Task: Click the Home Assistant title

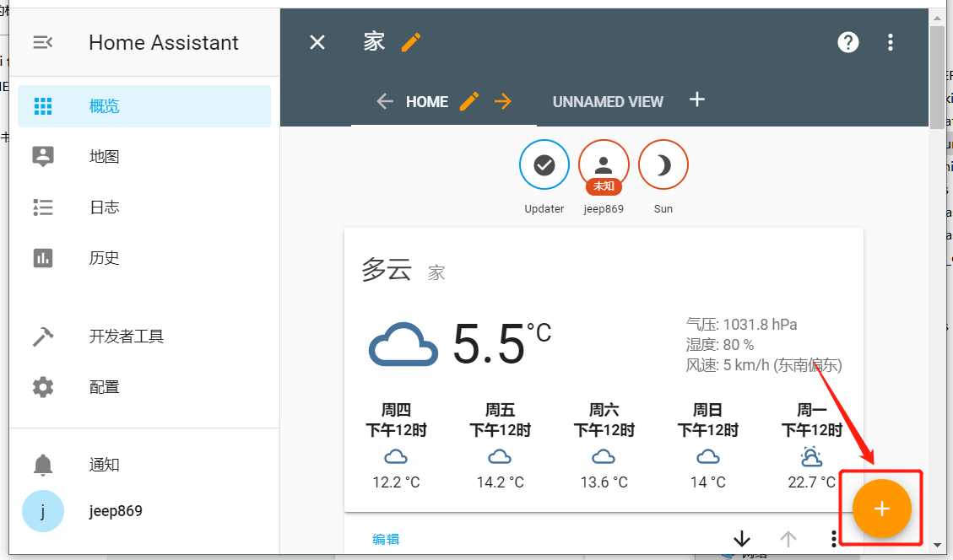Action: (164, 42)
